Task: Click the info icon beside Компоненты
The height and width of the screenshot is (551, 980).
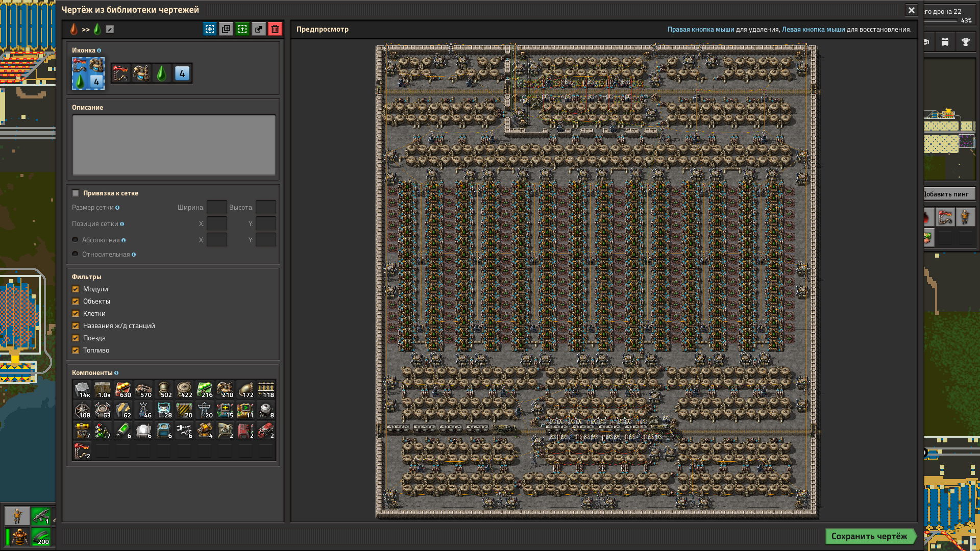Action: point(116,373)
